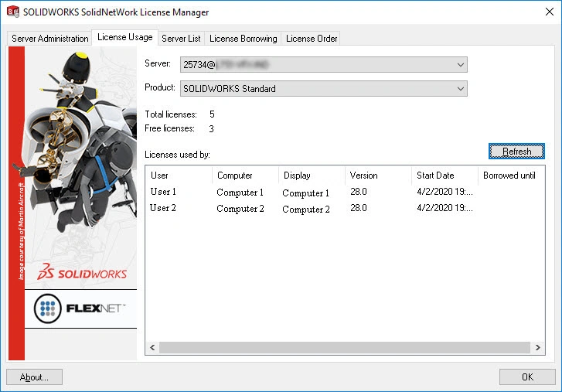Click the SOLIDWORKS app icon in title bar
This screenshot has width=562, height=392.
tap(13, 12)
